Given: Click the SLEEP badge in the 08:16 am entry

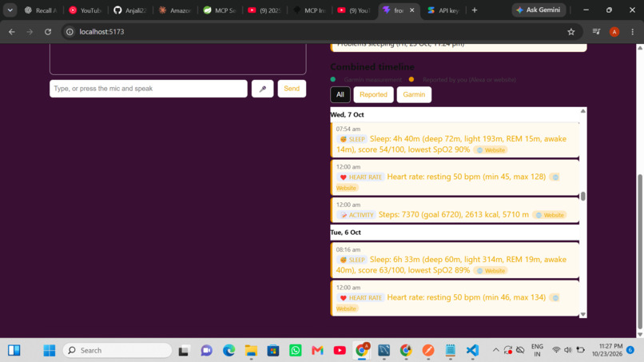Looking at the screenshot, I should (x=352, y=260).
